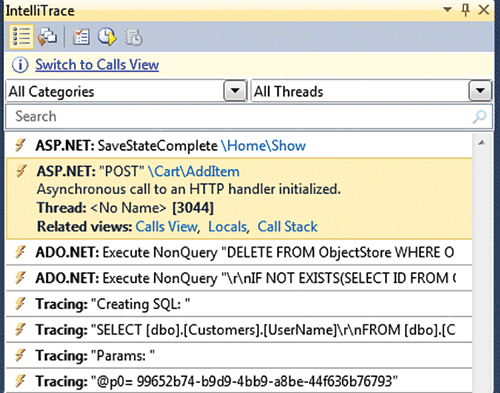Screen dimensions: 500x393
Task: Click the clock with arrow toolbar icon
Action: (107, 37)
